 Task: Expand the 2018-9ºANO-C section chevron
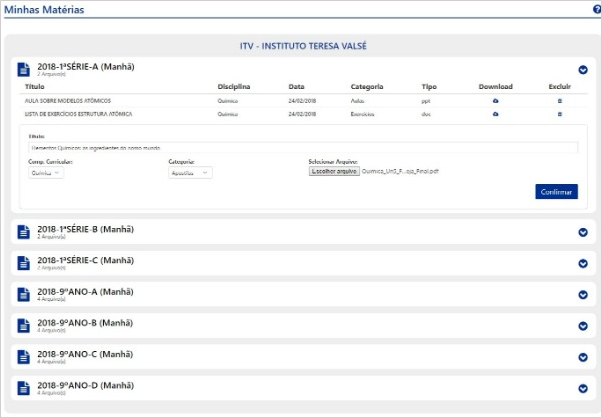click(583, 357)
